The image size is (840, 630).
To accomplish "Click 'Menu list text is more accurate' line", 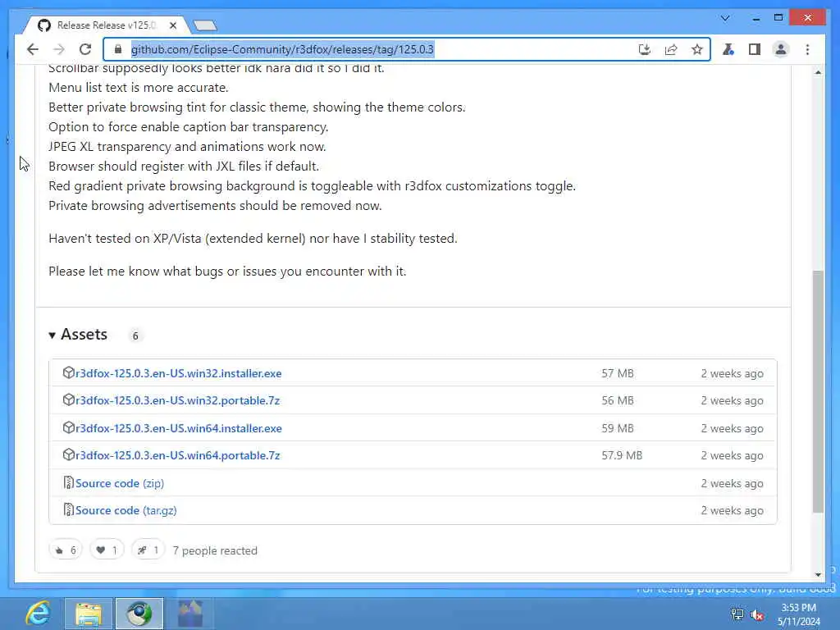I will (x=138, y=87).
